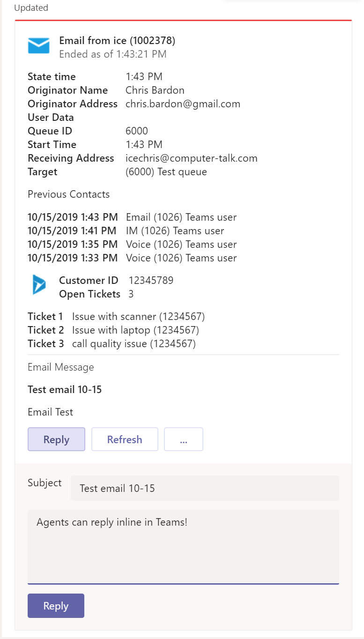
Task: Click the Dynamics 365 logo icon
Action: pos(39,284)
